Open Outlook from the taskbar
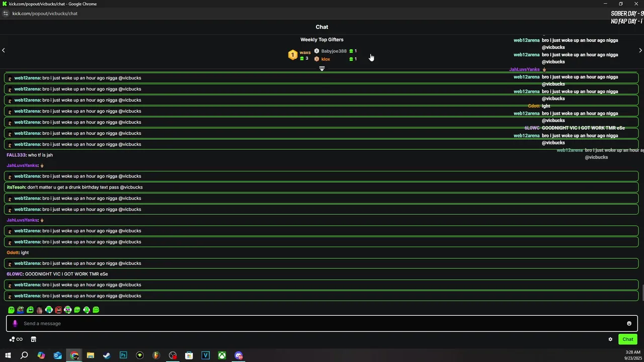The image size is (644, 362). (x=58, y=355)
